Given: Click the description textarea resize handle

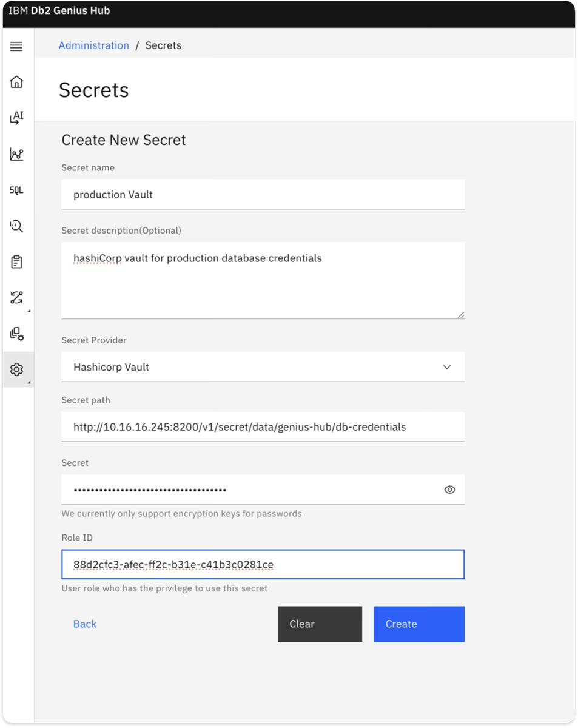Looking at the screenshot, I should pyautogui.click(x=461, y=315).
